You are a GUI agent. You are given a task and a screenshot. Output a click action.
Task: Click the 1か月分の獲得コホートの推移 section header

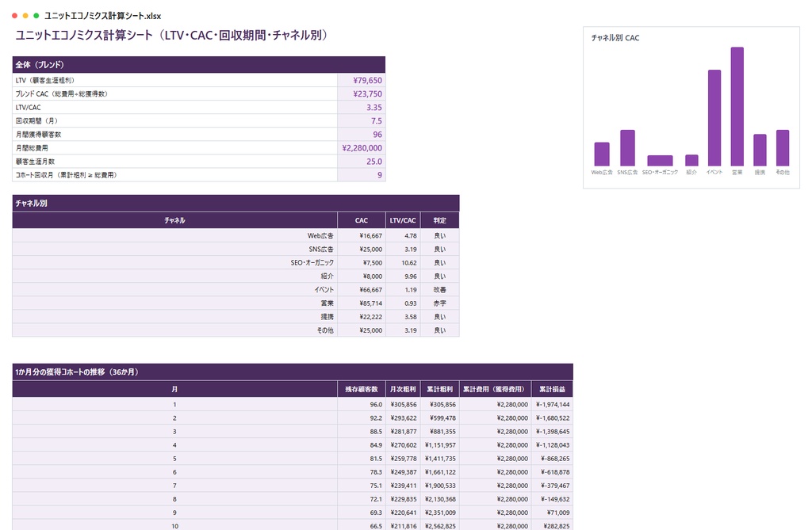tap(293, 372)
